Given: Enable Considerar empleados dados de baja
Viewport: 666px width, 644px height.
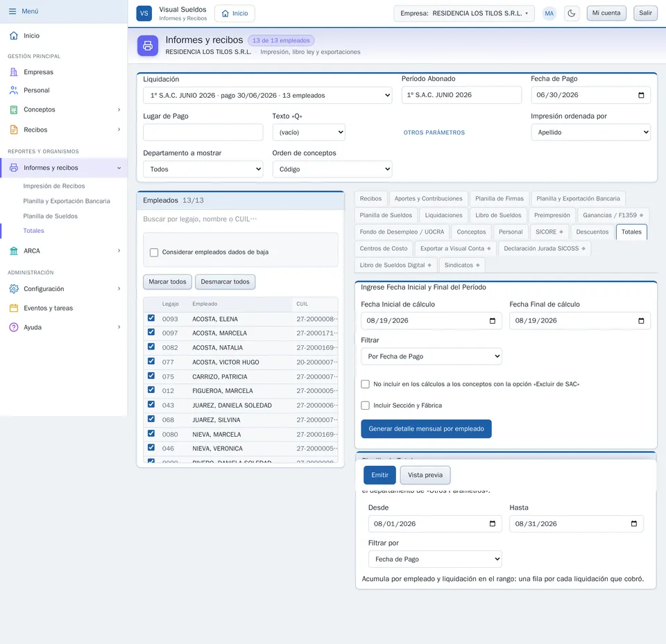Looking at the screenshot, I should tap(154, 252).
